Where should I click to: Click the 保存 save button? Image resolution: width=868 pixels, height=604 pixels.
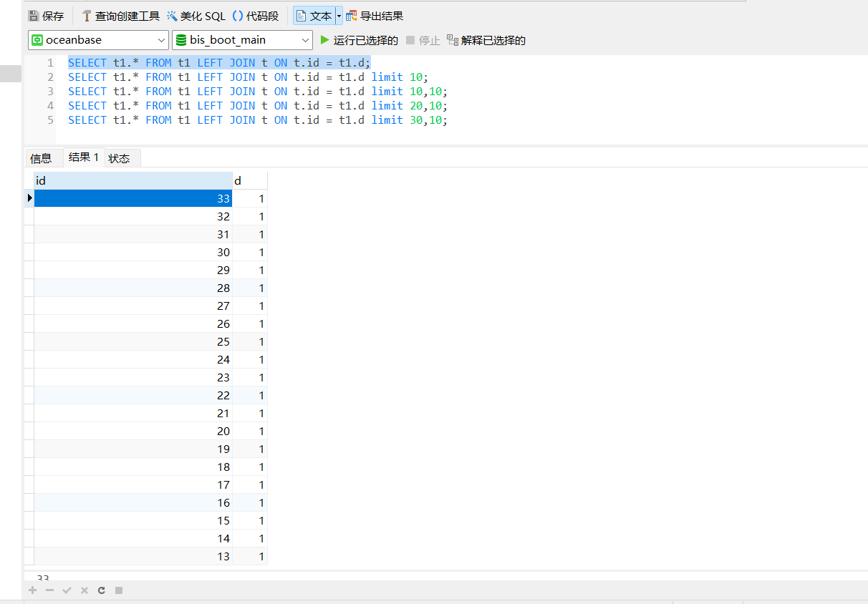[x=46, y=16]
